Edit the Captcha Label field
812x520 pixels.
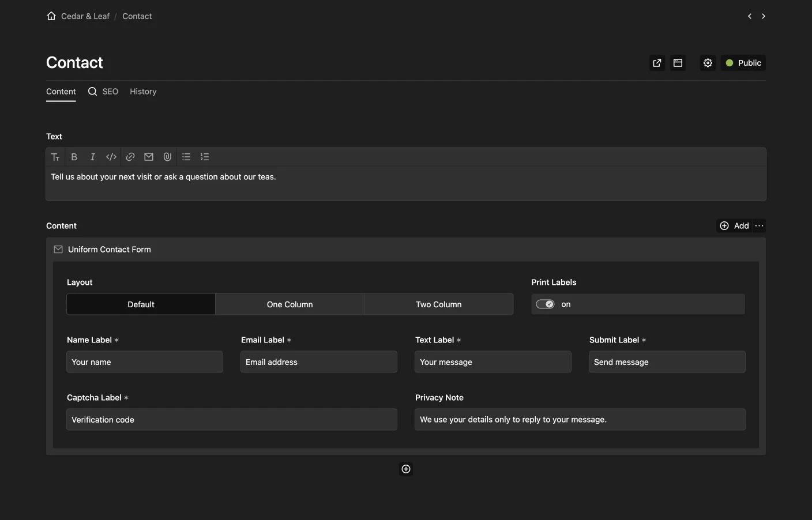(232, 420)
